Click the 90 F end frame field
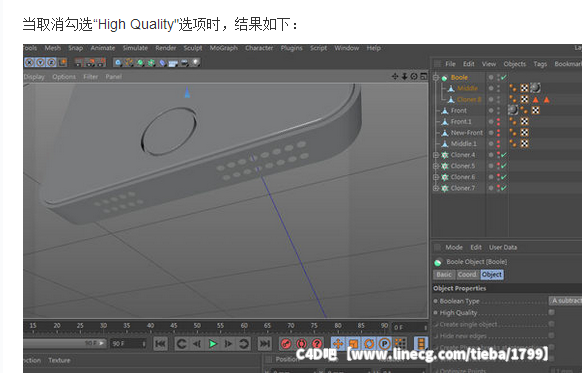Image resolution: width=582 pixels, height=373 pixels. 128,344
